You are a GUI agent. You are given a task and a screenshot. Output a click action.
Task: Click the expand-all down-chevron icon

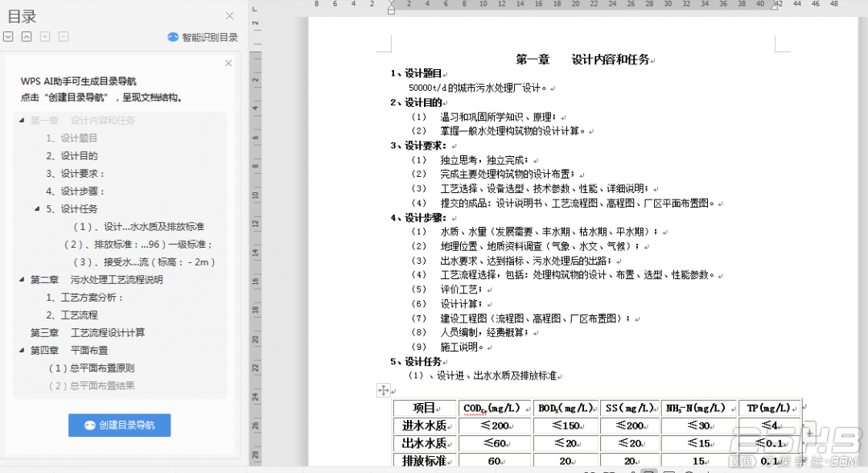coord(8,36)
